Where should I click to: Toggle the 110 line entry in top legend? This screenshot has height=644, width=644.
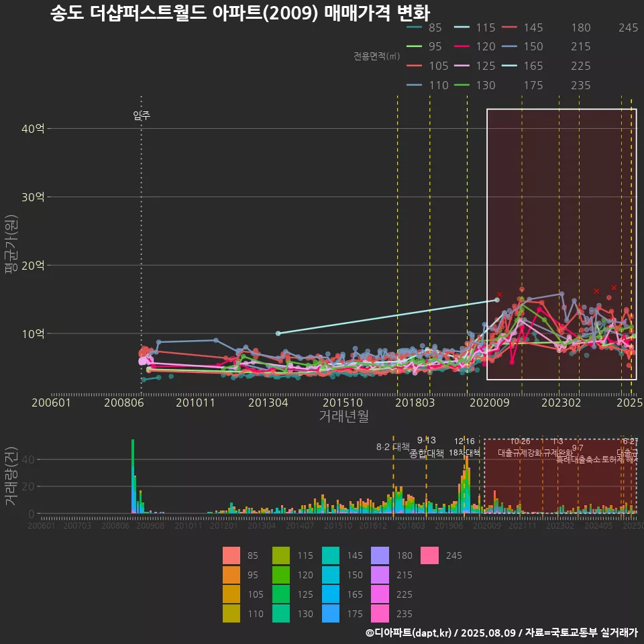[x=427, y=85]
